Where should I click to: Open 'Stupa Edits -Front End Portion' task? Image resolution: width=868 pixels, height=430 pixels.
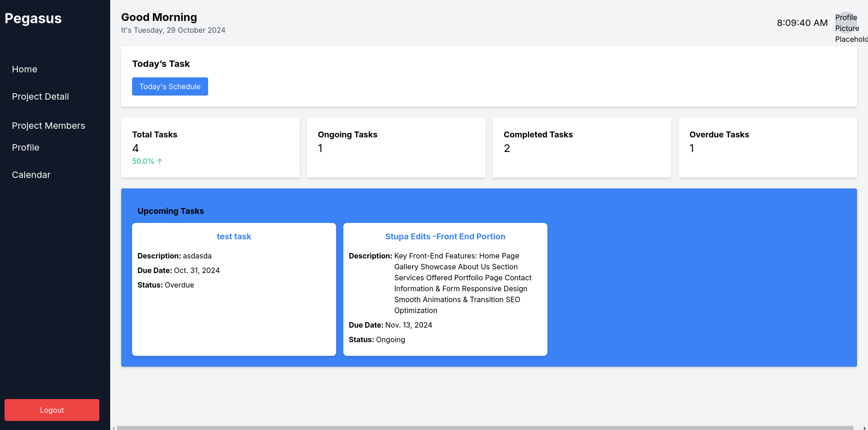point(445,237)
